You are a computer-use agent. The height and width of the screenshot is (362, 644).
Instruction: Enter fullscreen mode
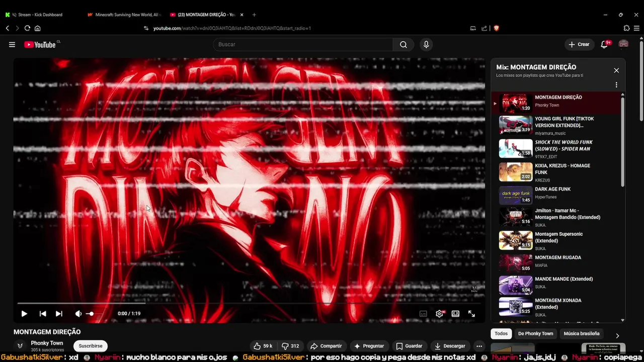tap(471, 313)
